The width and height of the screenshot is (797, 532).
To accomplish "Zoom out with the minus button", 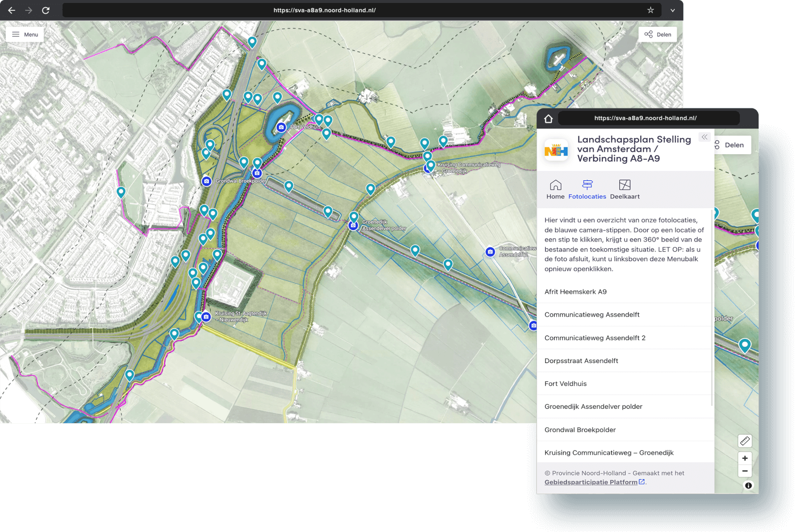I will coord(745,471).
